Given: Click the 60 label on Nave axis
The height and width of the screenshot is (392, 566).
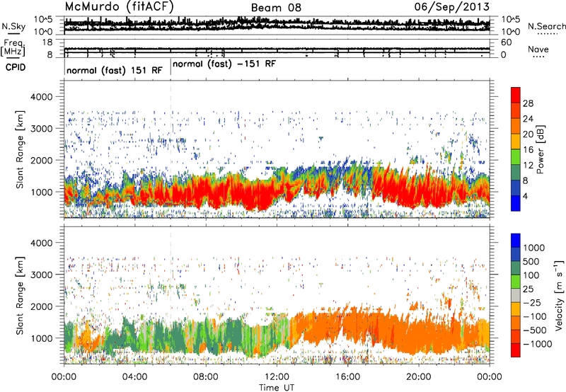Looking at the screenshot, I should click(507, 42).
